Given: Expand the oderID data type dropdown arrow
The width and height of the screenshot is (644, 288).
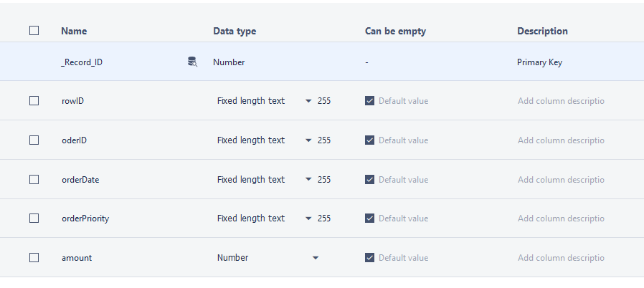Looking at the screenshot, I should coord(308,140).
